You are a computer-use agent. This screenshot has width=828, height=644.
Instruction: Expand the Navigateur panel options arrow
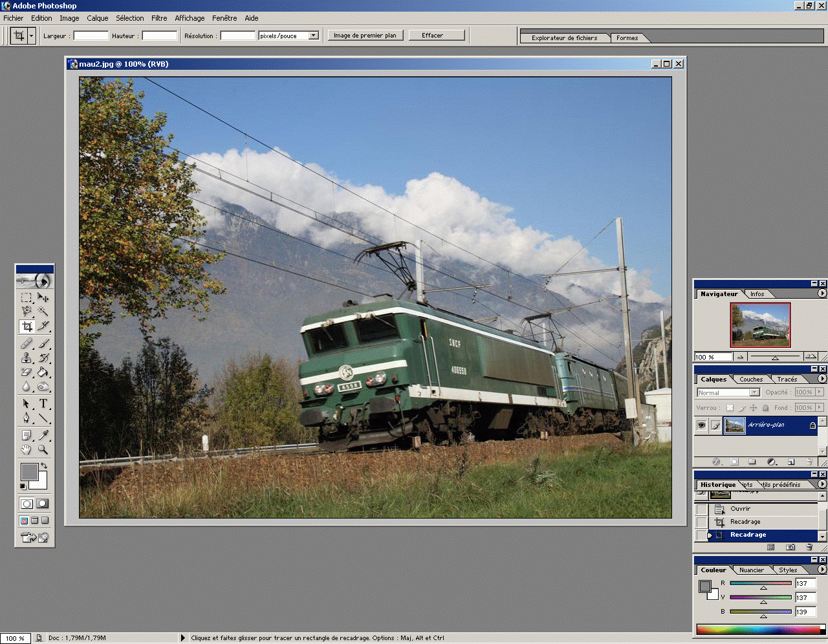click(x=822, y=294)
